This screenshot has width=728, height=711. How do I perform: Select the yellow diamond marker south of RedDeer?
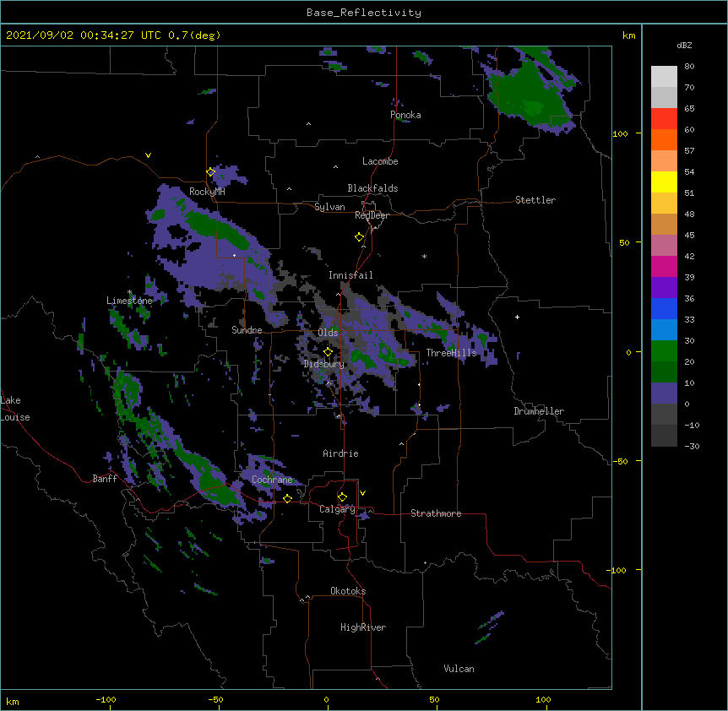tap(359, 237)
